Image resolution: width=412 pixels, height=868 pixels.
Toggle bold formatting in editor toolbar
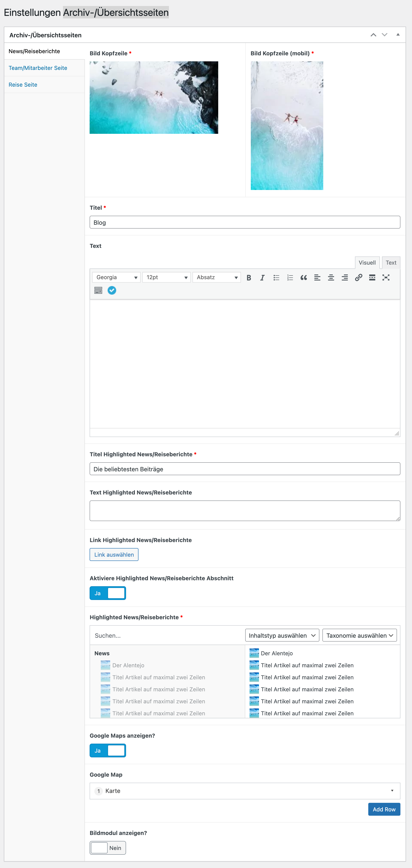(x=249, y=277)
